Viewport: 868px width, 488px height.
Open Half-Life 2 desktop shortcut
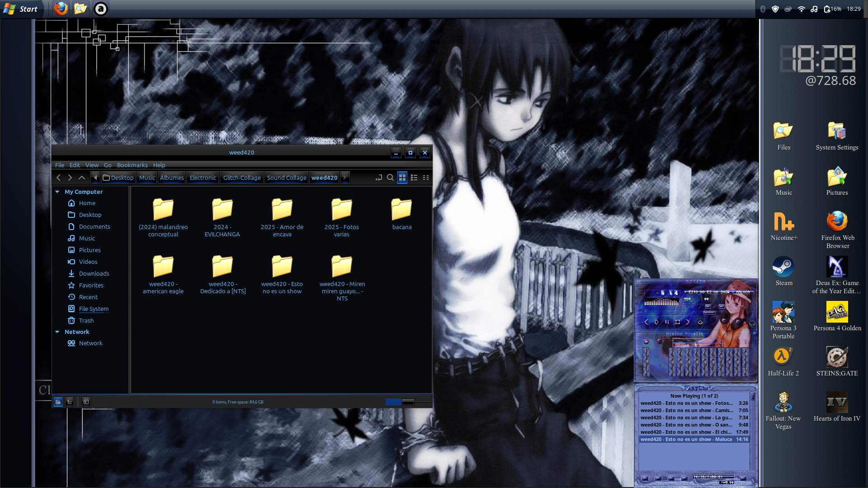(x=783, y=361)
